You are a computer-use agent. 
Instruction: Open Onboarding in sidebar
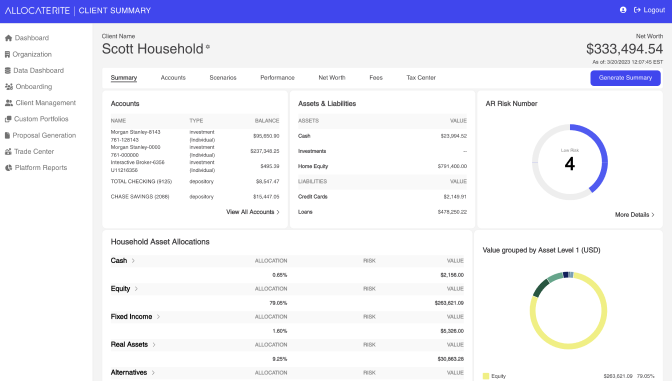34,87
